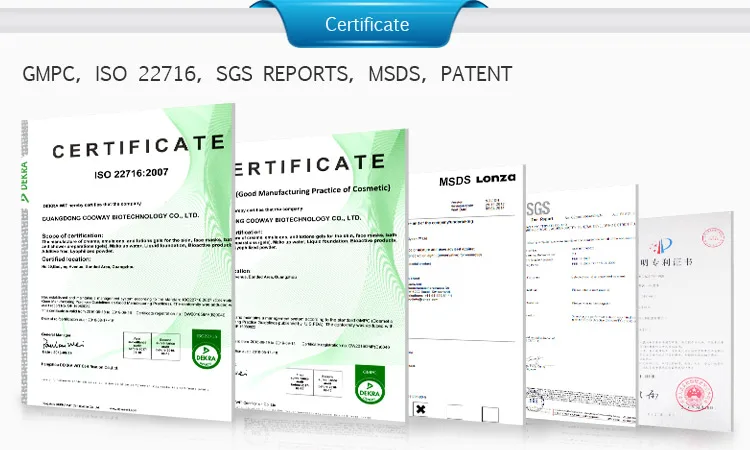Click 'GUANGDONG COOWAY BIOTECHNOLOGY CO., LTD.' on ISO certificate
This screenshot has height=450, width=750.
click(x=121, y=217)
